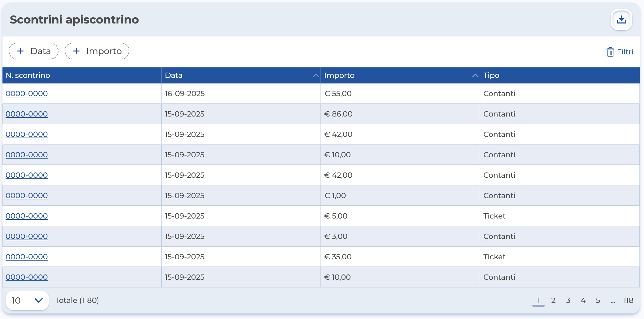Image resolution: width=644 pixels, height=319 pixels.
Task: Click the Tipo column header
Action: 491,75
